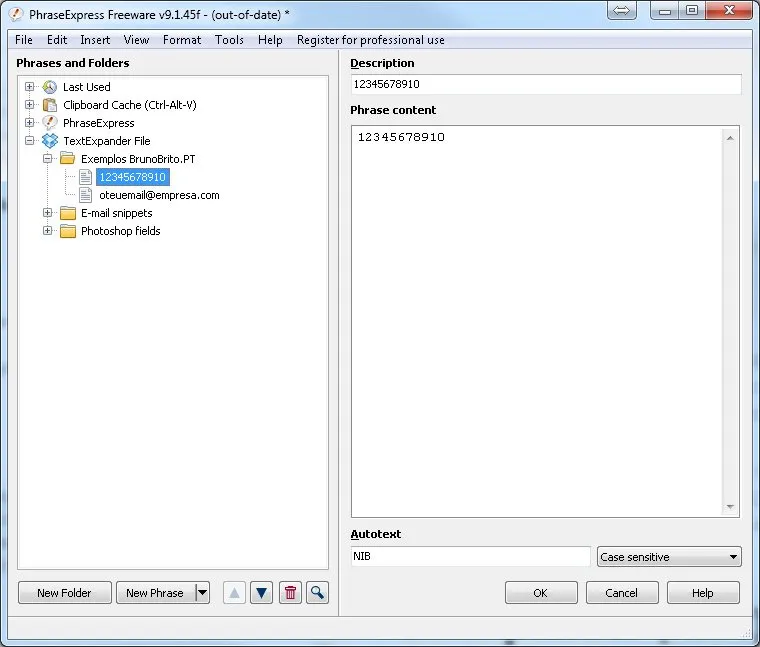Image resolution: width=760 pixels, height=647 pixels.
Task: Open search with the magnifying glass button
Action: pyautogui.click(x=317, y=593)
